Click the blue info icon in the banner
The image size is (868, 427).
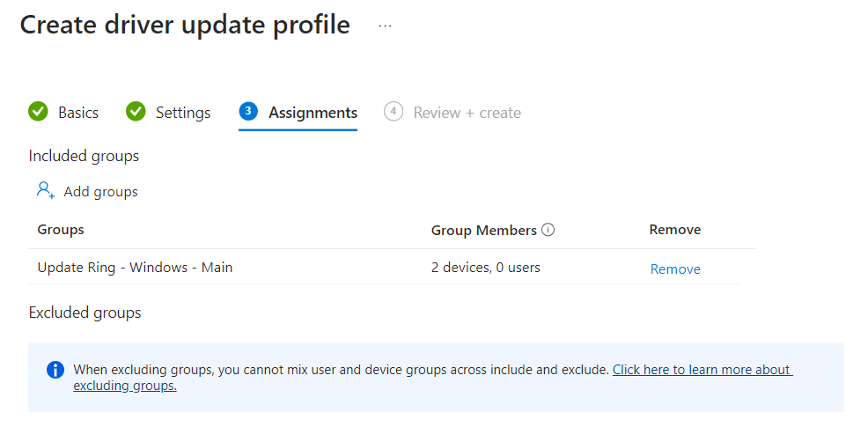(55, 369)
